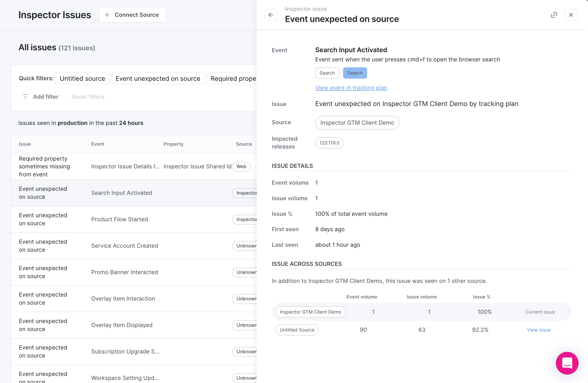Click the back arrow icon in issue panel
Screen dimensions: 588x383
coord(271,15)
